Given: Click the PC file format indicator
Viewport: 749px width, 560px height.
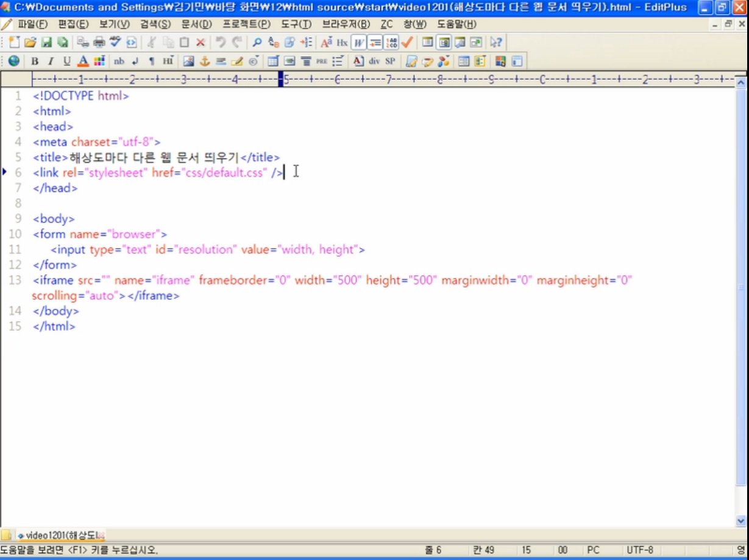Looking at the screenshot, I should (593, 550).
